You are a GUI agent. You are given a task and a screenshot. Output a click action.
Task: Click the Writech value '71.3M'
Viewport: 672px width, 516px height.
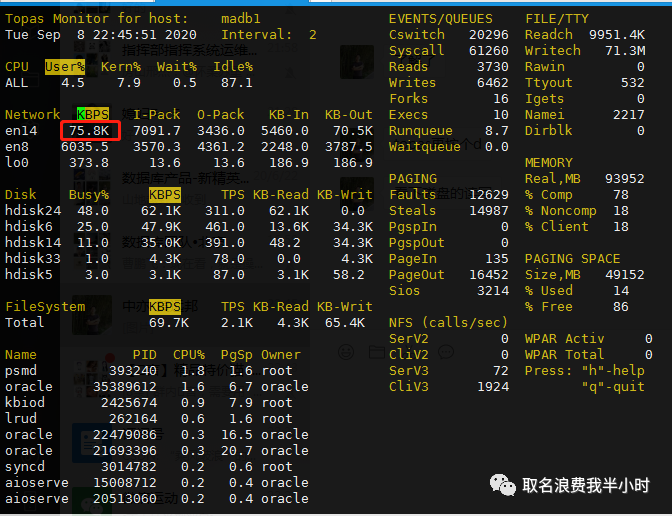click(x=625, y=51)
